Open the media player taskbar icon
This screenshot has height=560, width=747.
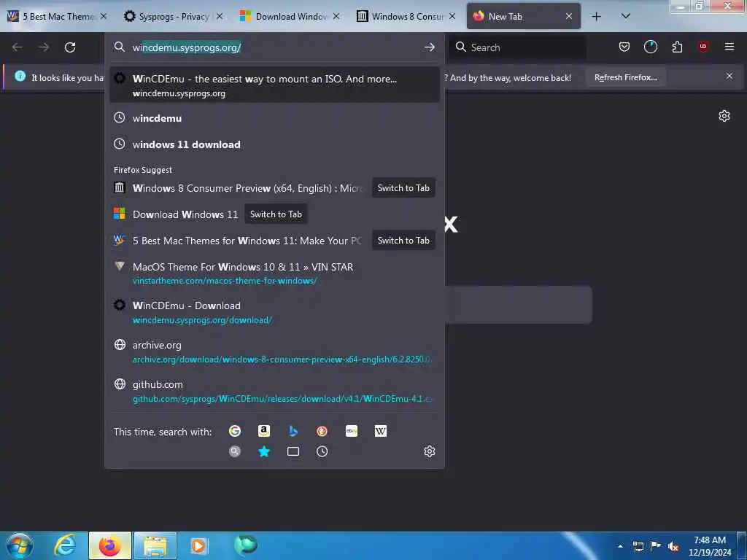[x=199, y=545]
